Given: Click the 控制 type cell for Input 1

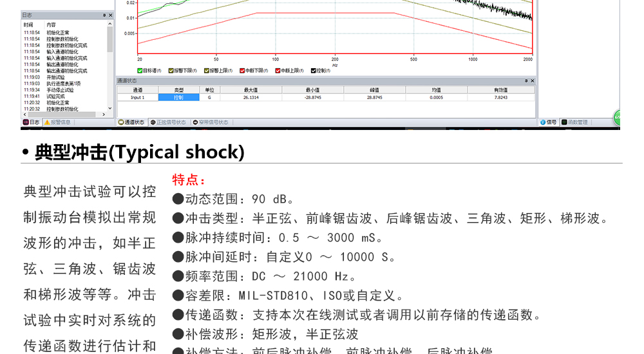Looking at the screenshot, I should [x=178, y=98].
